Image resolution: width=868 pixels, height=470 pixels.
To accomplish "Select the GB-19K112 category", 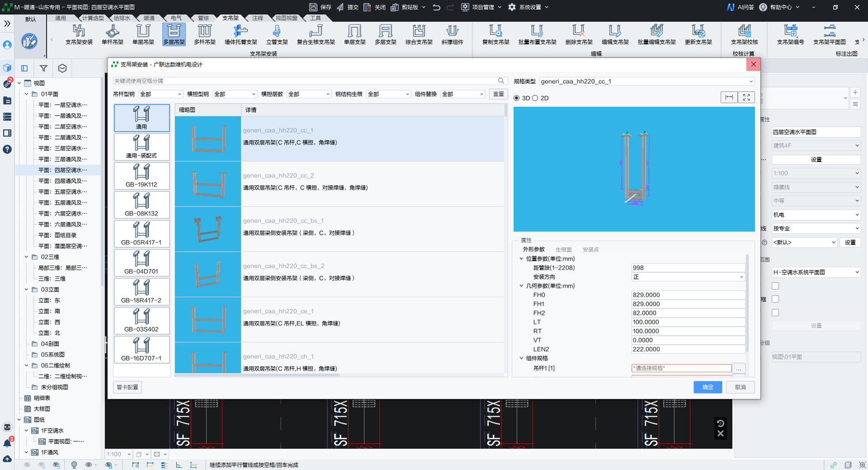I will pyautogui.click(x=142, y=176).
